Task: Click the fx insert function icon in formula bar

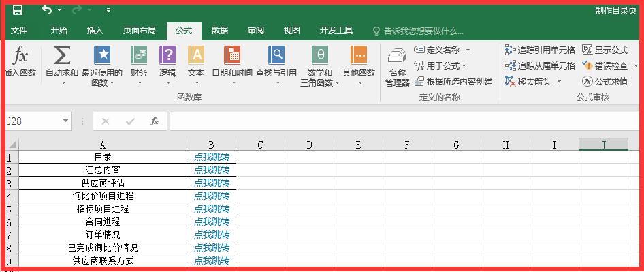Action: (155, 121)
